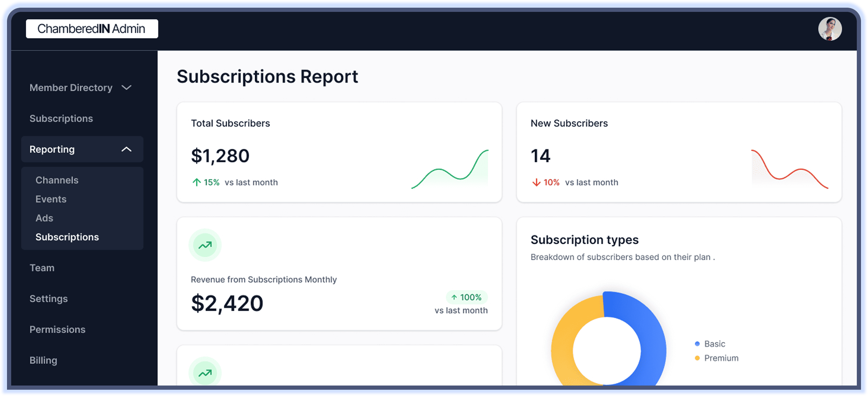Click the green trend icon on Revenue card

(x=205, y=245)
